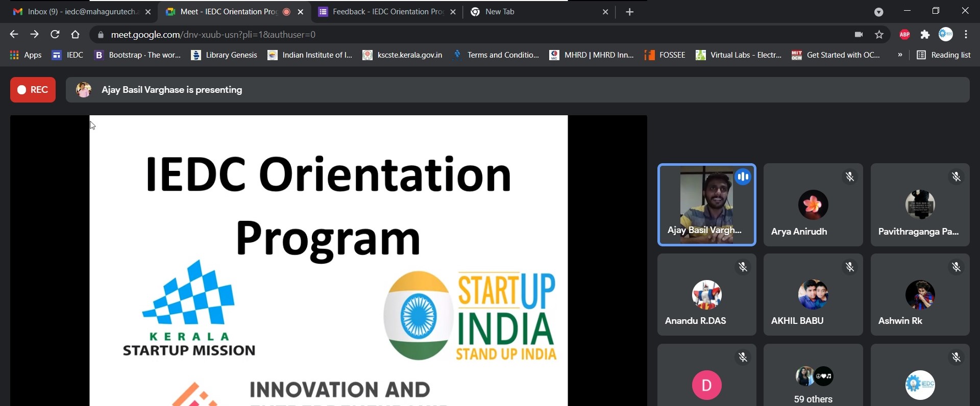This screenshot has height=406, width=980.
Task: Click Ashwin Rk's muted microphone icon
Action: coord(957,267)
